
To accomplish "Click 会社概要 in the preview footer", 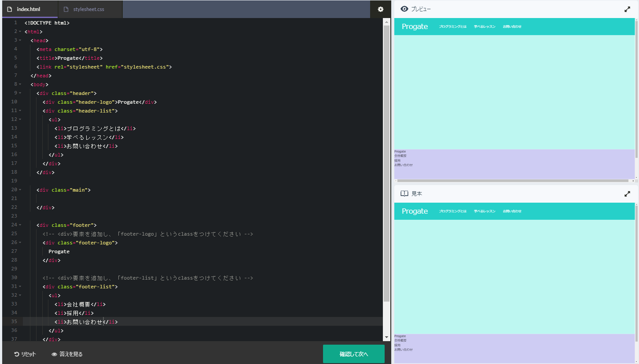I will click(x=400, y=156).
